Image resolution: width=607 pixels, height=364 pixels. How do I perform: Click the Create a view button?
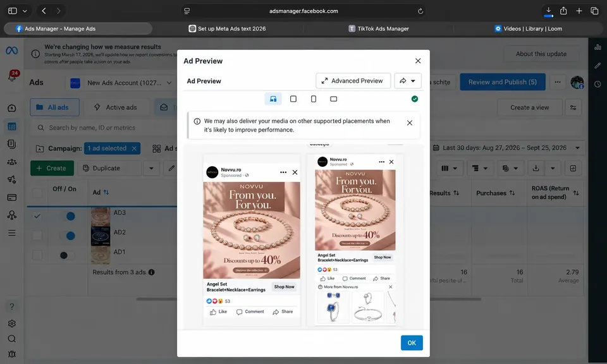[x=530, y=107]
